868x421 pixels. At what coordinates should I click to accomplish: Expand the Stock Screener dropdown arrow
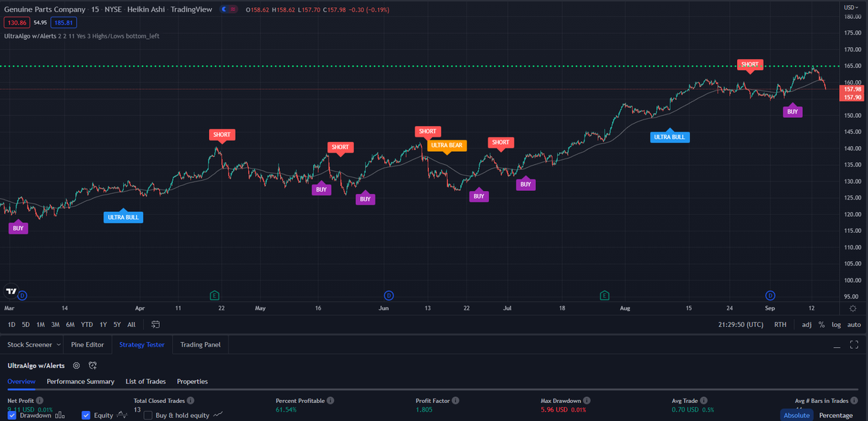point(58,345)
